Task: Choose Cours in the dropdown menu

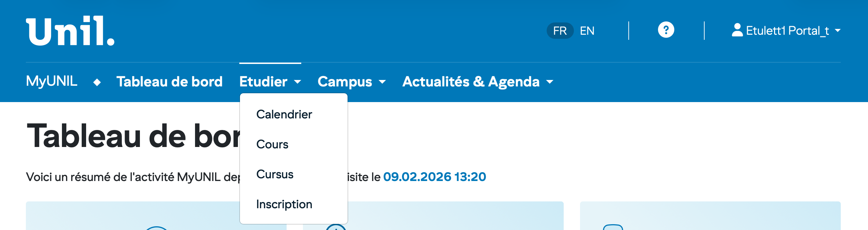Action: [x=272, y=144]
